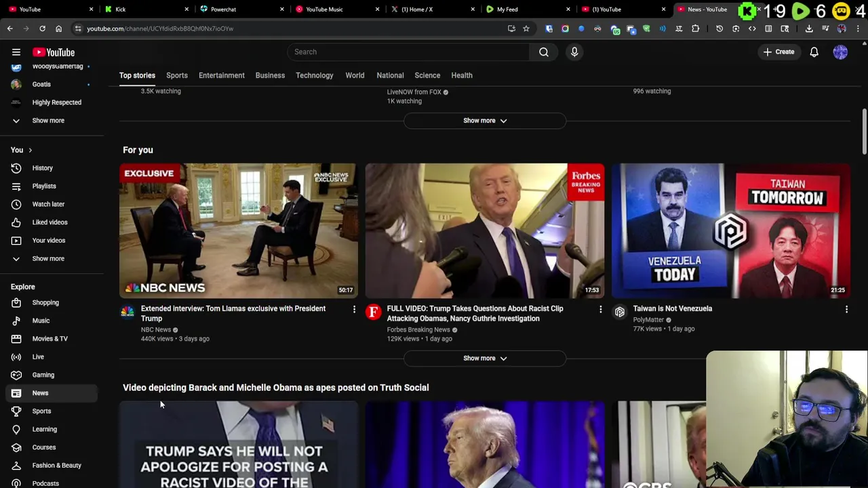Open PolyMatter channel link
Viewport: 868px width, 488px height.
(648, 320)
